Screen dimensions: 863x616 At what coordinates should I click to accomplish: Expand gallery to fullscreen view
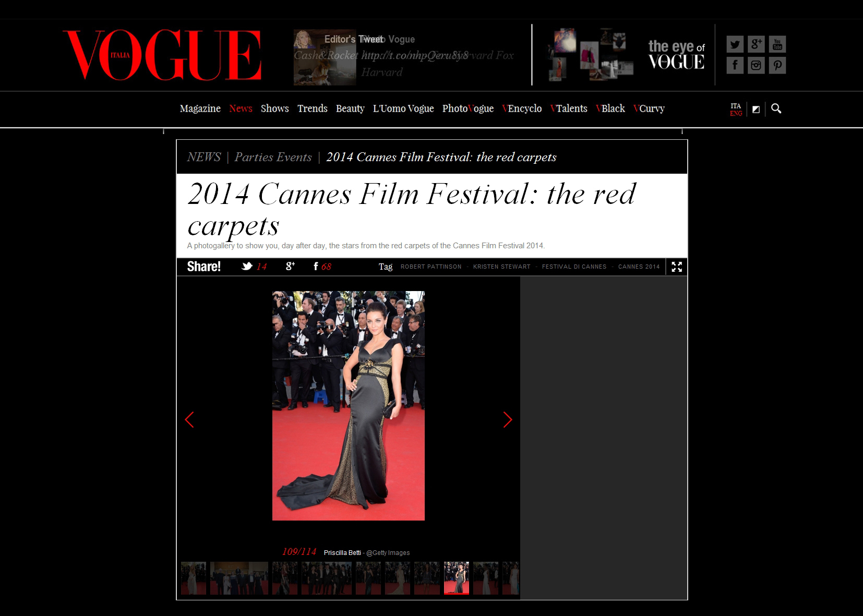pyautogui.click(x=677, y=267)
